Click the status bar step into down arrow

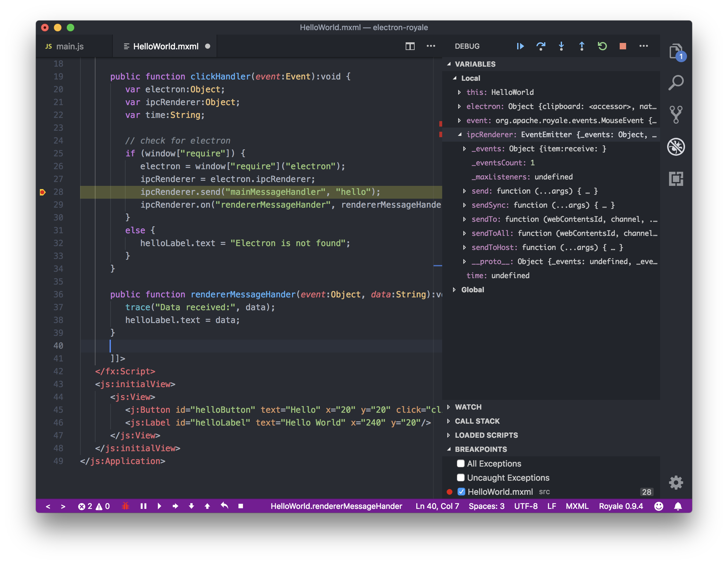click(191, 506)
